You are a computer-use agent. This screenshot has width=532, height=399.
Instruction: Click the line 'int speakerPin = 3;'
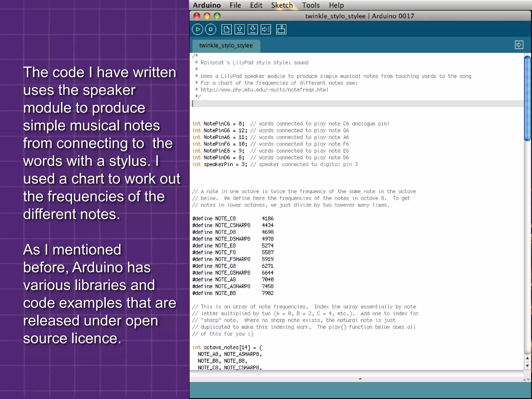coord(275,164)
